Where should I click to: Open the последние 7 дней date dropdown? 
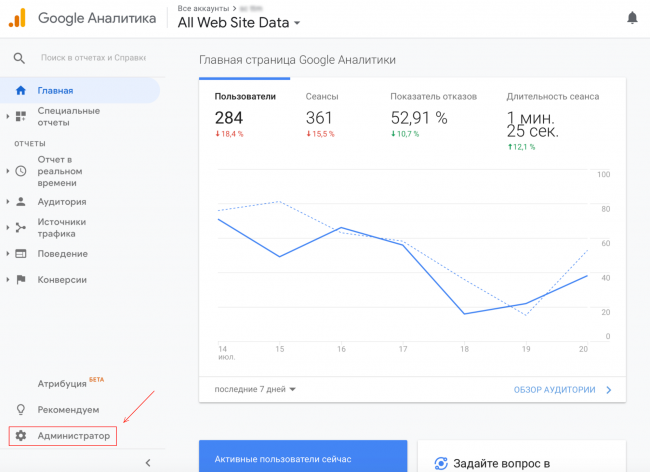pos(255,389)
